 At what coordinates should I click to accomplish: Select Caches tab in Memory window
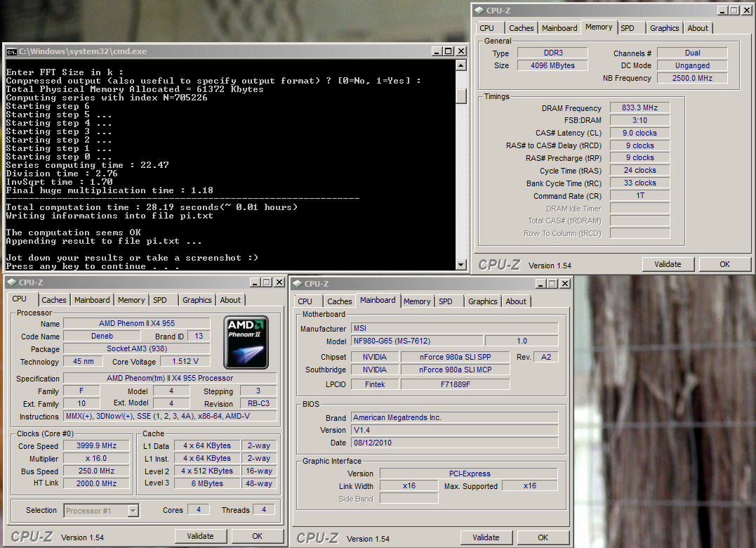point(521,29)
